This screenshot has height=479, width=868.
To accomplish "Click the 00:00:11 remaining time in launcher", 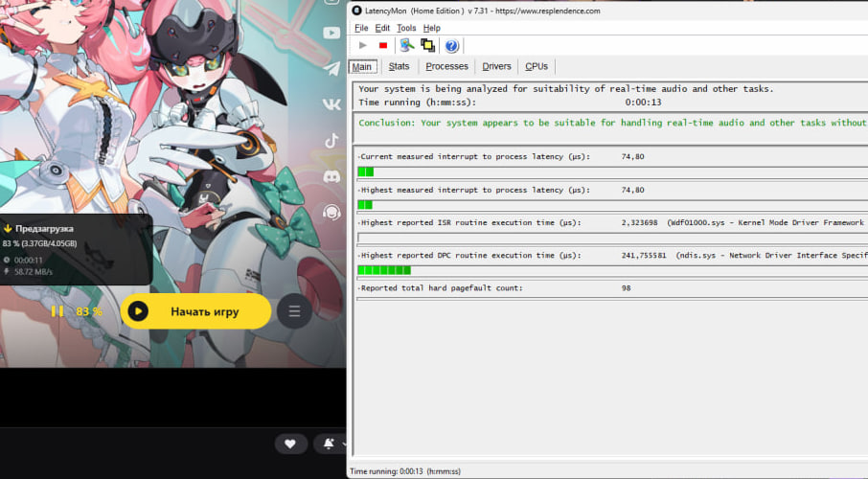I will tap(28, 260).
